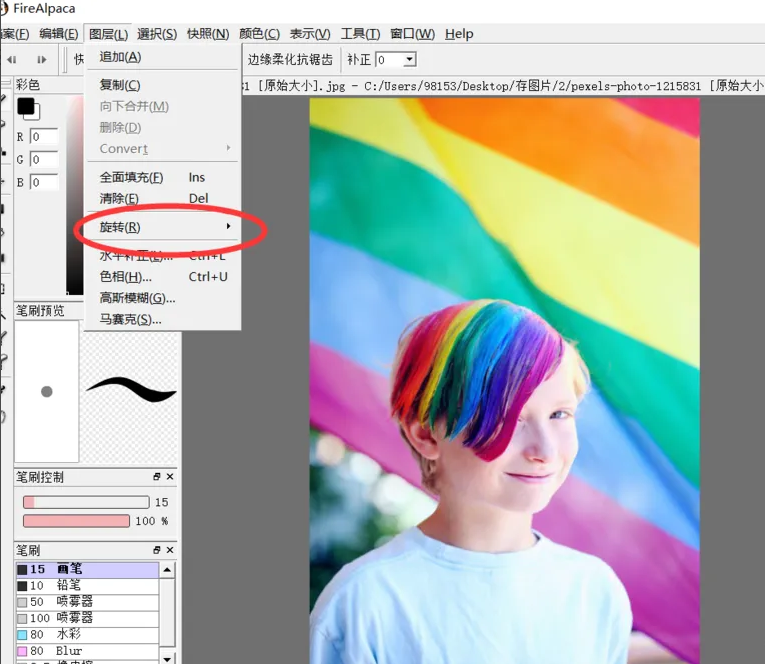765x664 pixels.
Task: Open the 表示(V) menu
Action: click(310, 34)
